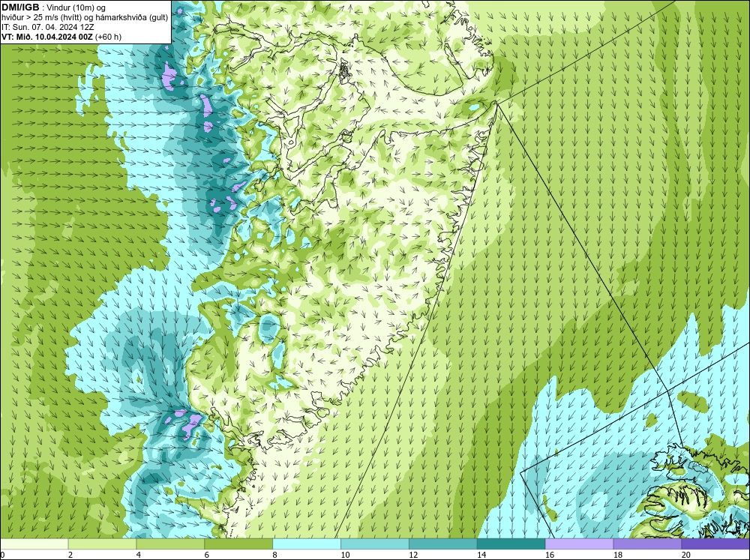The image size is (750, 560).
Task: Click the 'VT: Mið. 10.04.2024 00Z' valid time
Action: 47,37
